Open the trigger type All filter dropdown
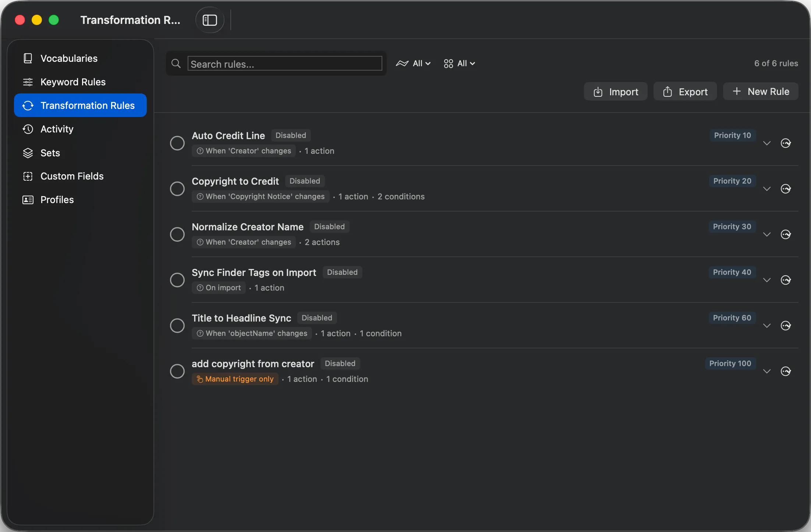This screenshot has width=811, height=532. tap(413, 63)
